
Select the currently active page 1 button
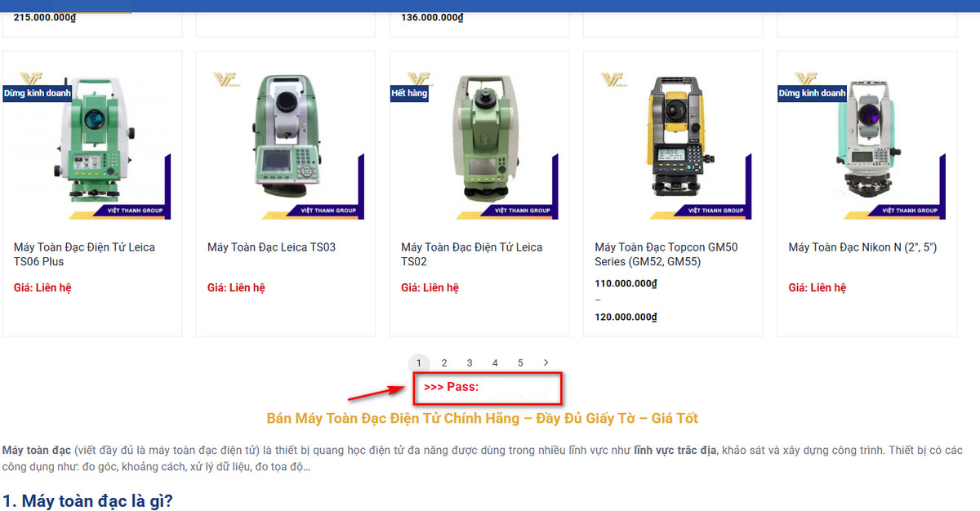coord(419,362)
